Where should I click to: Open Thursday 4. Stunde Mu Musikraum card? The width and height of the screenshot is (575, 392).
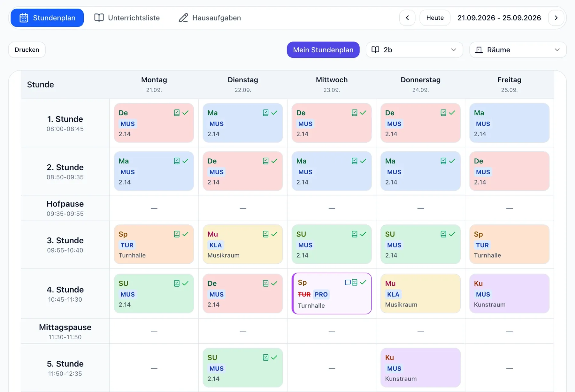click(x=420, y=293)
